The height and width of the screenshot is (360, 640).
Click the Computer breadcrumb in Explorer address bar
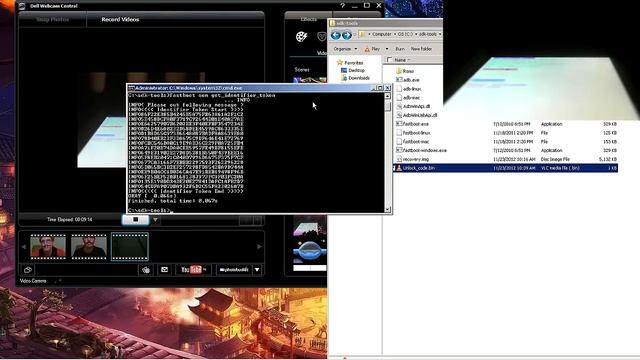pos(381,34)
